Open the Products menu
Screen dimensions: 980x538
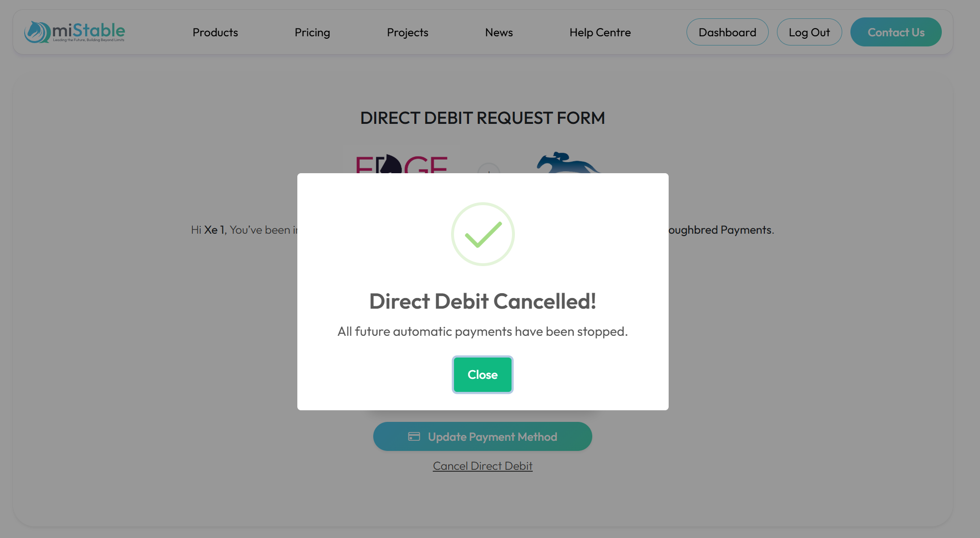[215, 32]
